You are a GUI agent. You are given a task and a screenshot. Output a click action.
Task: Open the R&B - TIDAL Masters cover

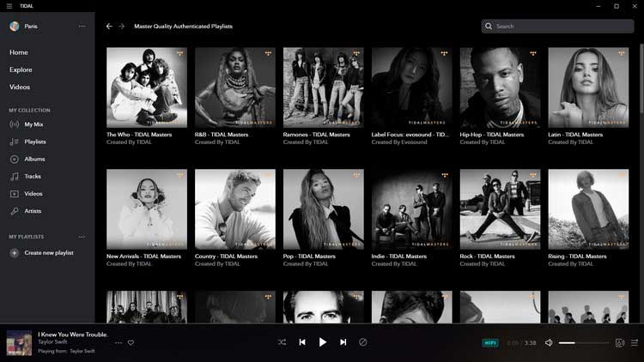235,87
